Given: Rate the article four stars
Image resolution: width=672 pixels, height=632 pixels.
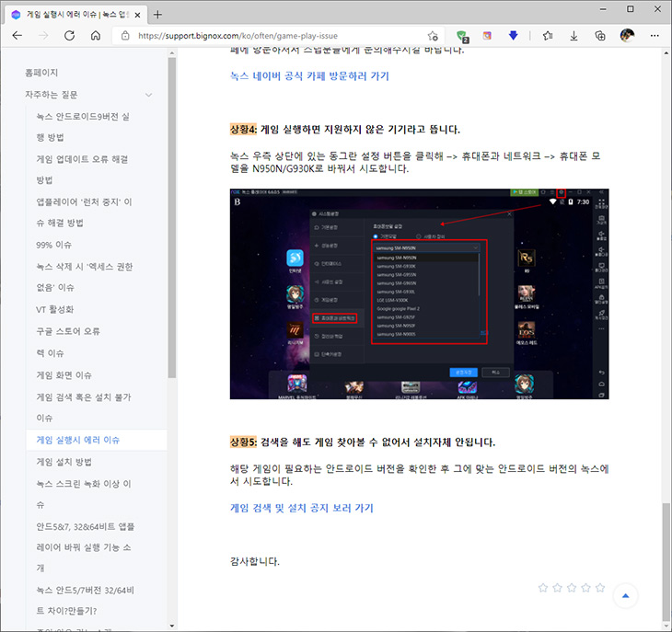Looking at the screenshot, I should pyautogui.click(x=585, y=588).
